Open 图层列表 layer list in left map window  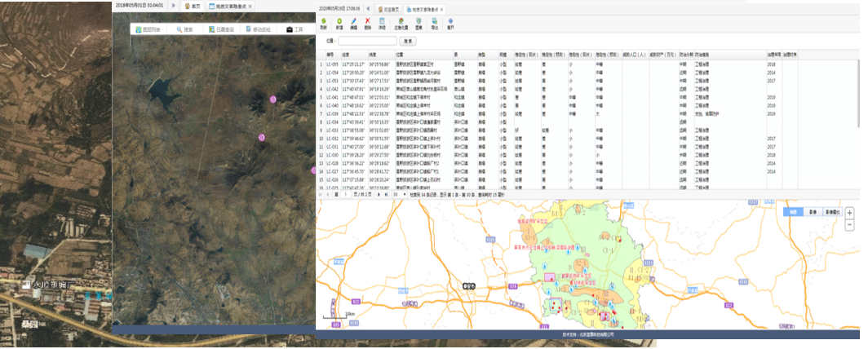point(148,29)
